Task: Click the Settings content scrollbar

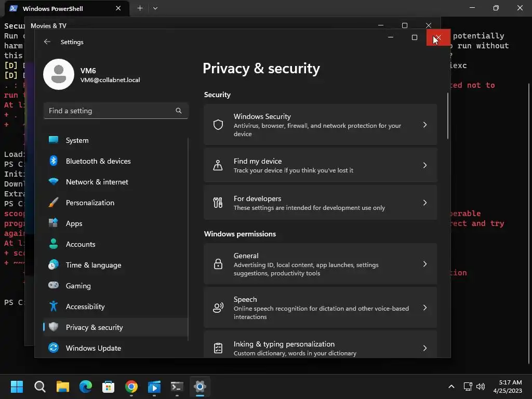Action: click(447, 116)
